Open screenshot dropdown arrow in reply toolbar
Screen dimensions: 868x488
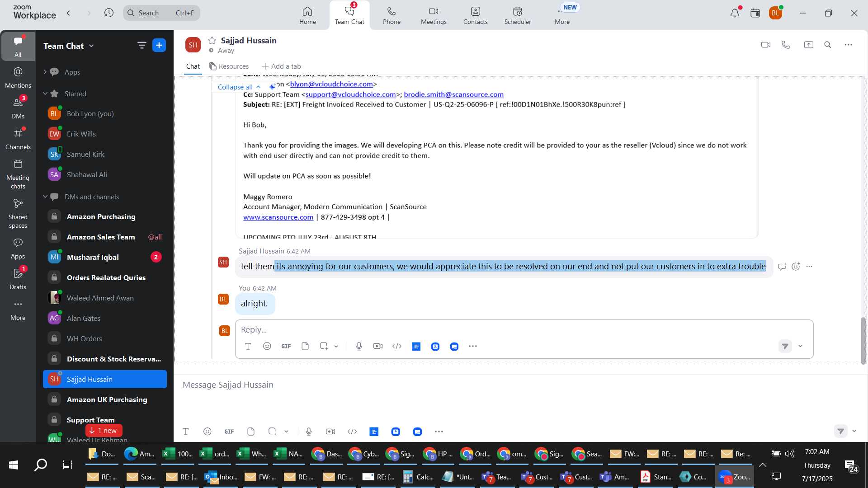tap(336, 346)
